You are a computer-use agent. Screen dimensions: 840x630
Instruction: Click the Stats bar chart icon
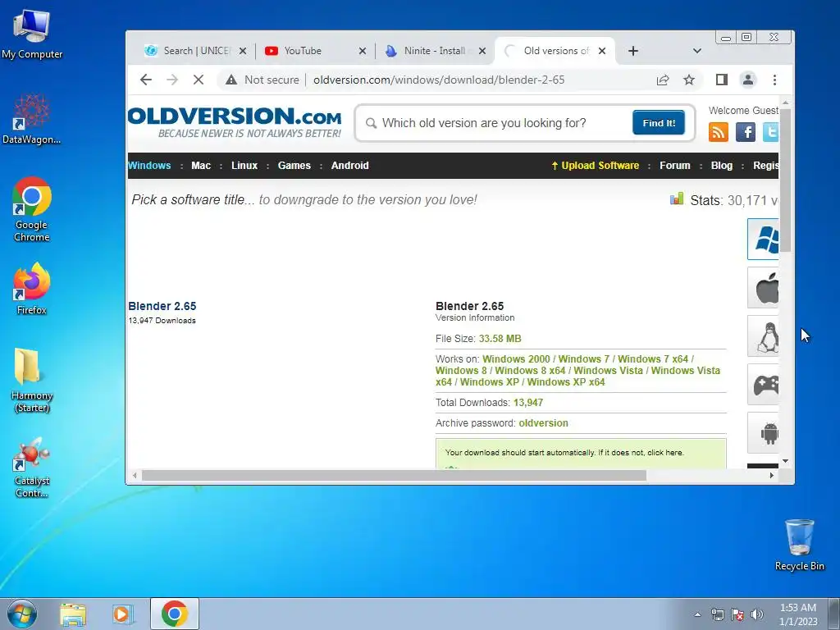pyautogui.click(x=677, y=199)
